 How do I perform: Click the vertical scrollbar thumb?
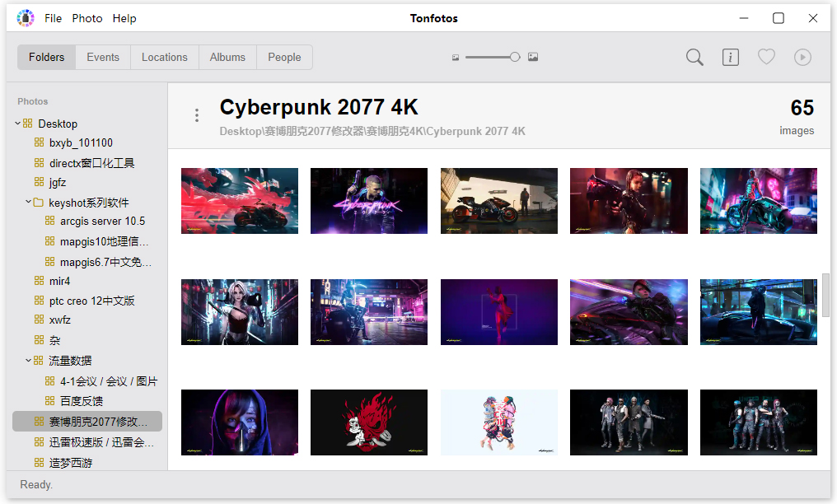click(825, 295)
